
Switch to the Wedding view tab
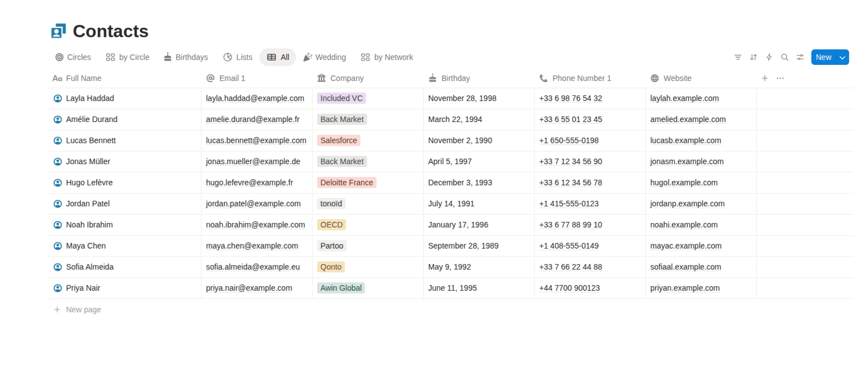(x=325, y=57)
